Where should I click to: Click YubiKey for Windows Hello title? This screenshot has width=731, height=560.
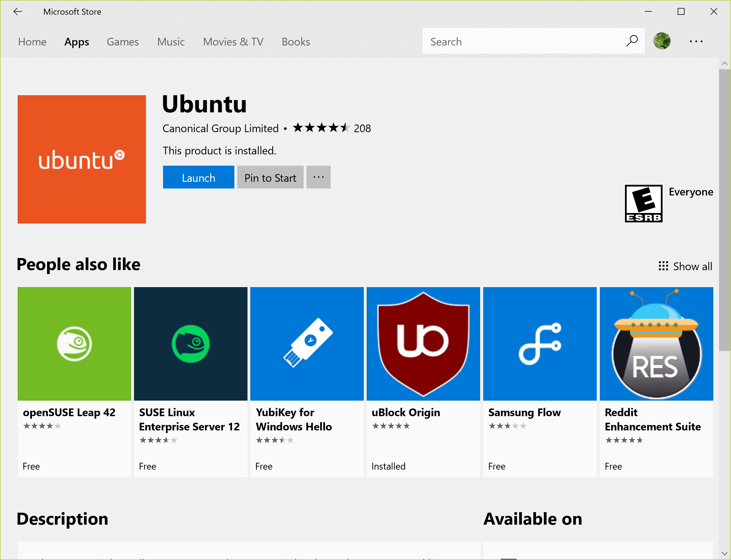coord(294,420)
